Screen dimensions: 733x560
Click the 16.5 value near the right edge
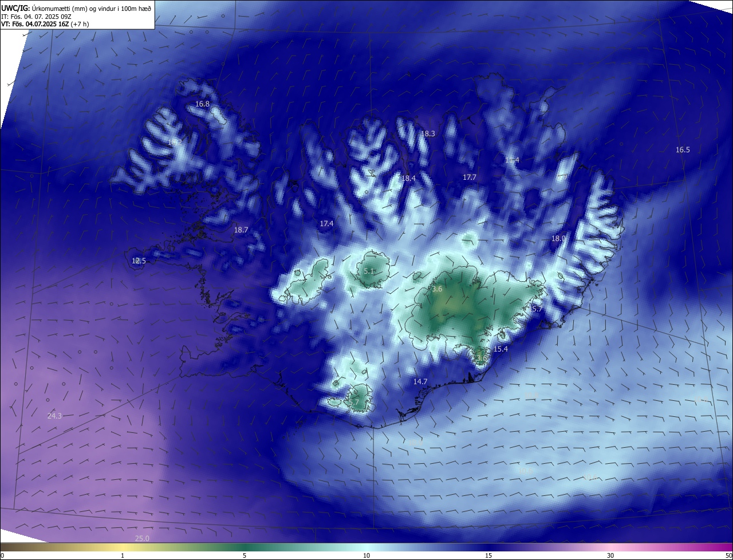pyautogui.click(x=683, y=149)
